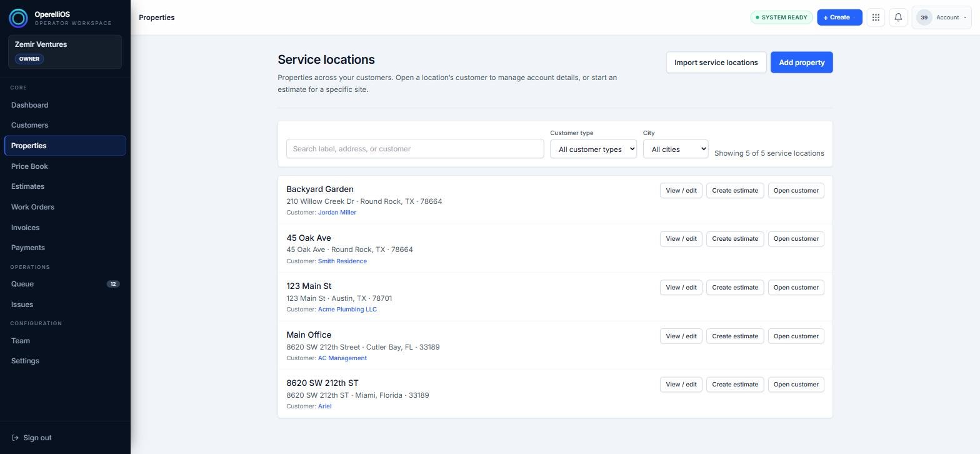The image size is (980, 454).
Task: Open Price Book in sidebar
Action: (65, 166)
